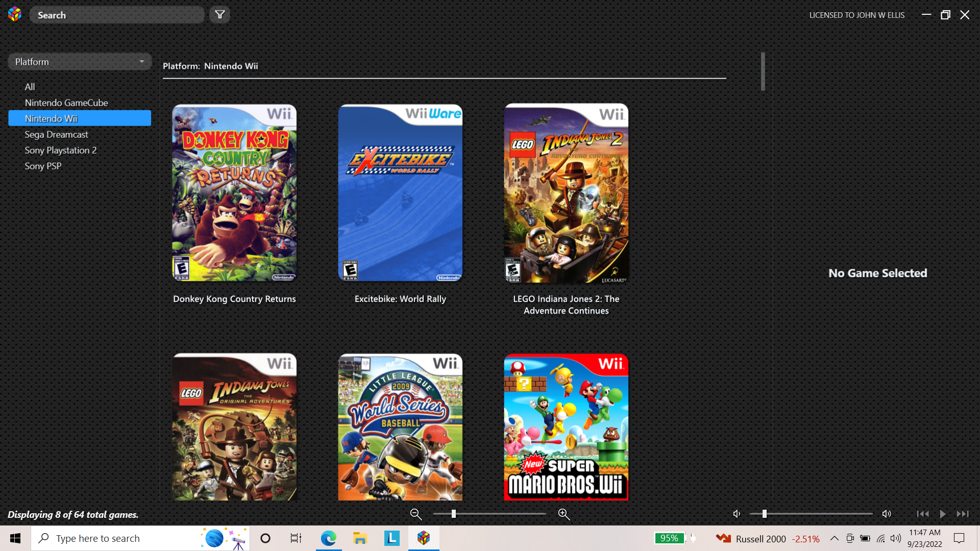
Task: Expand the Platform dropdown
Action: point(80,62)
